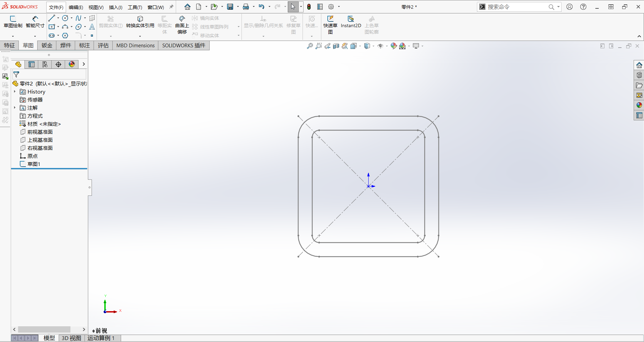Screen dimensions: 644x342
Task: Select the sketch Point tool
Action: coord(92,36)
